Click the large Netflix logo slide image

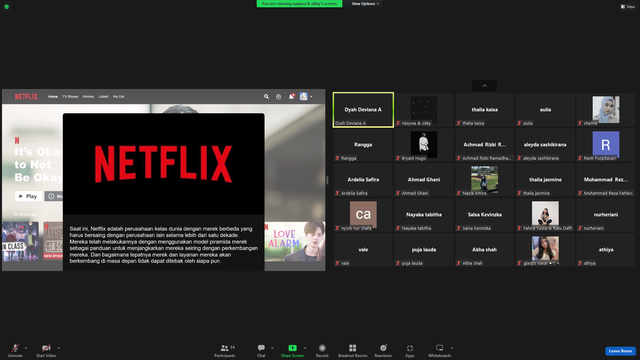pyautogui.click(x=164, y=164)
